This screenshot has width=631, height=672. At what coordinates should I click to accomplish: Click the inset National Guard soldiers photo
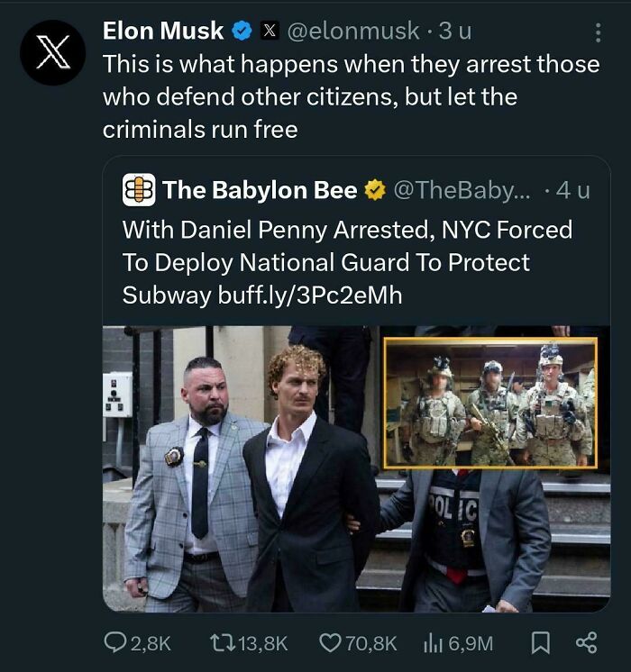tap(490, 403)
